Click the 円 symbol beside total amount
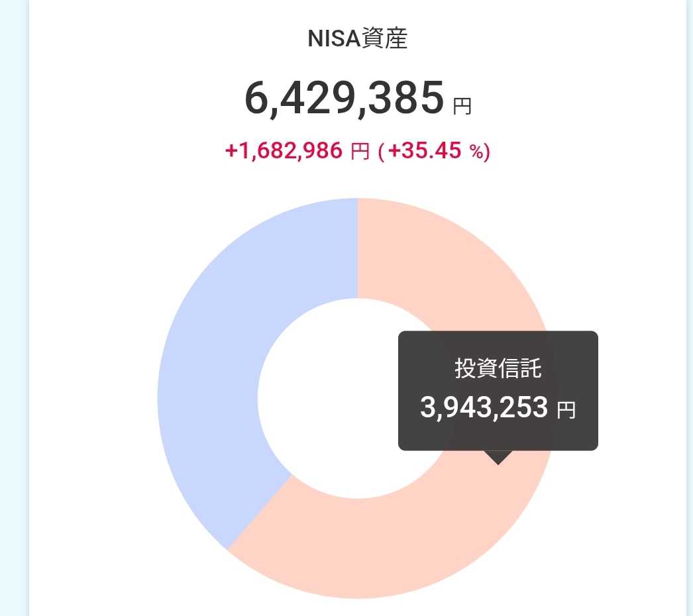This screenshot has height=616, width=693. [x=462, y=106]
